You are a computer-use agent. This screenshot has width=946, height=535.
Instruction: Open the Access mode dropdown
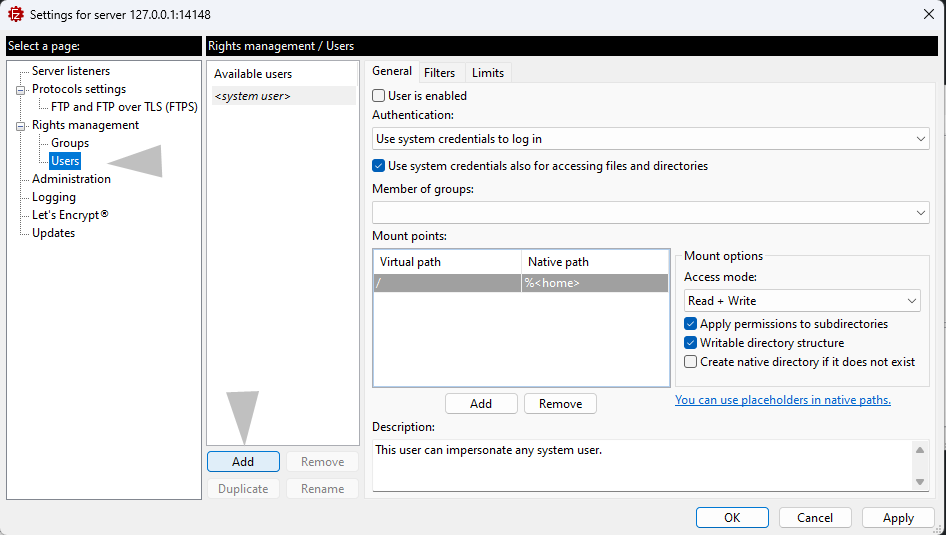click(801, 301)
